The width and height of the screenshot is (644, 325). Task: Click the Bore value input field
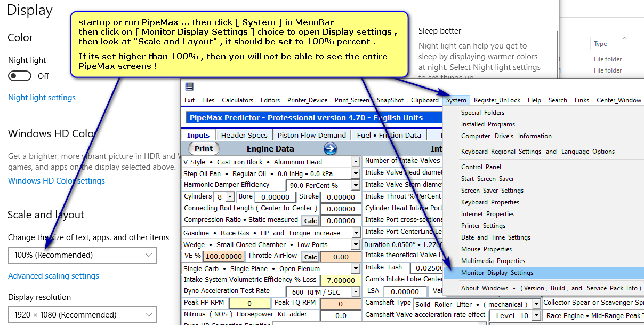pos(276,197)
